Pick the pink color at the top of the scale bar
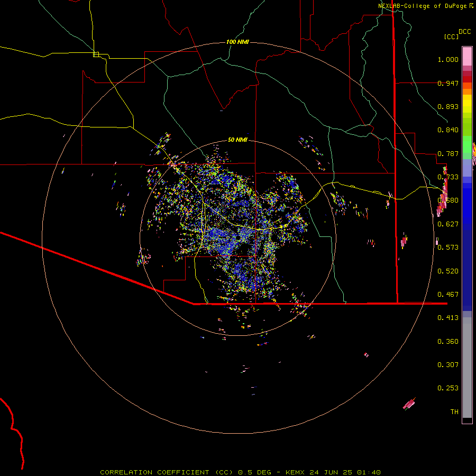 pyautogui.click(x=467, y=56)
